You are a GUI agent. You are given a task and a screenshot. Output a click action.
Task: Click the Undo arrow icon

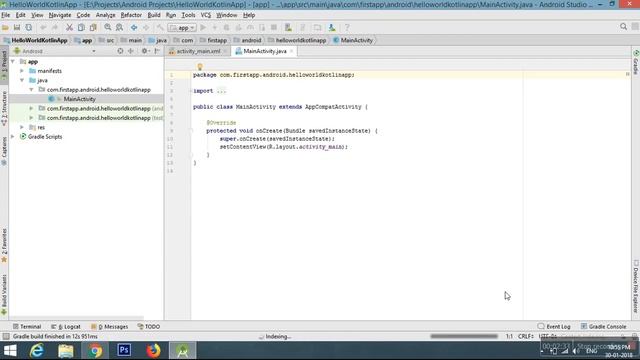tap(43, 27)
